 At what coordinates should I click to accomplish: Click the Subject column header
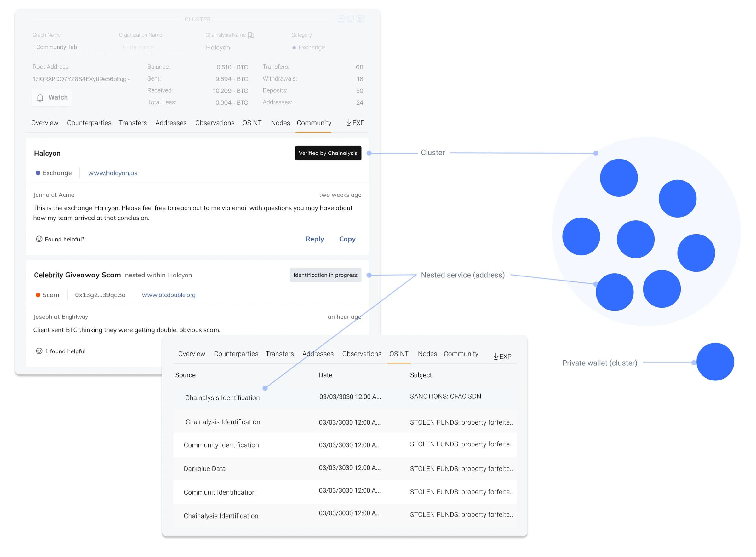point(421,375)
